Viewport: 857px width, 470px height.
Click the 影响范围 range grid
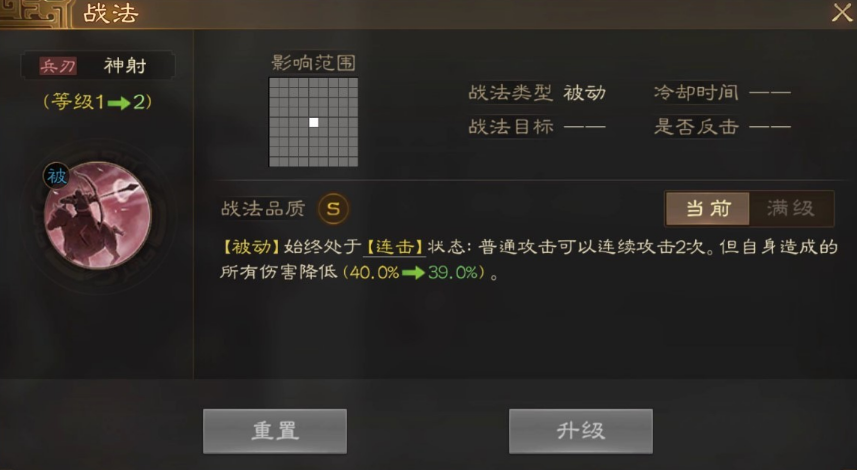tap(314, 122)
